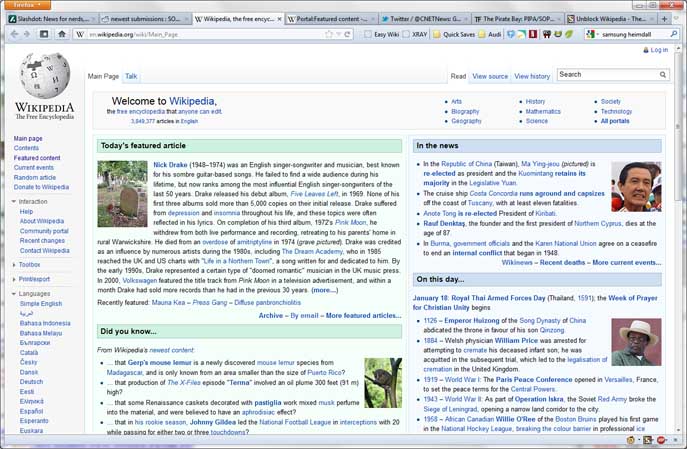Open the Quick Saves bookmark folder
This screenshot has width=687, height=449.
click(x=454, y=34)
